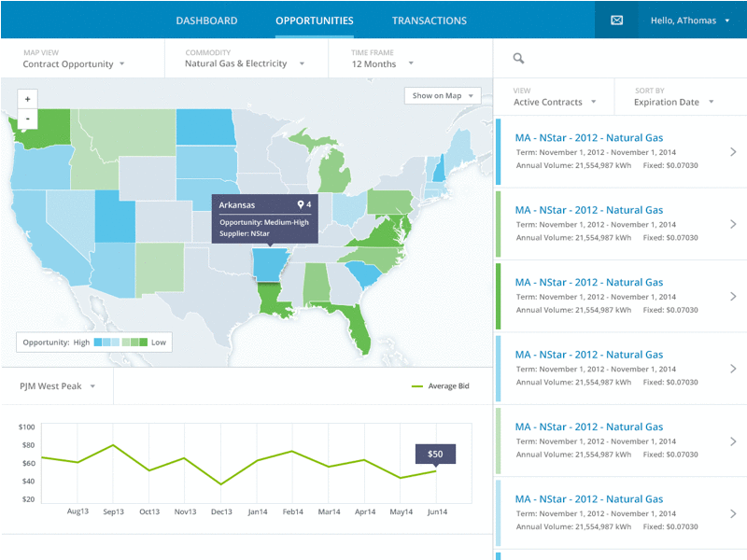
Task: Click the search magnifier icon
Action: click(x=518, y=57)
